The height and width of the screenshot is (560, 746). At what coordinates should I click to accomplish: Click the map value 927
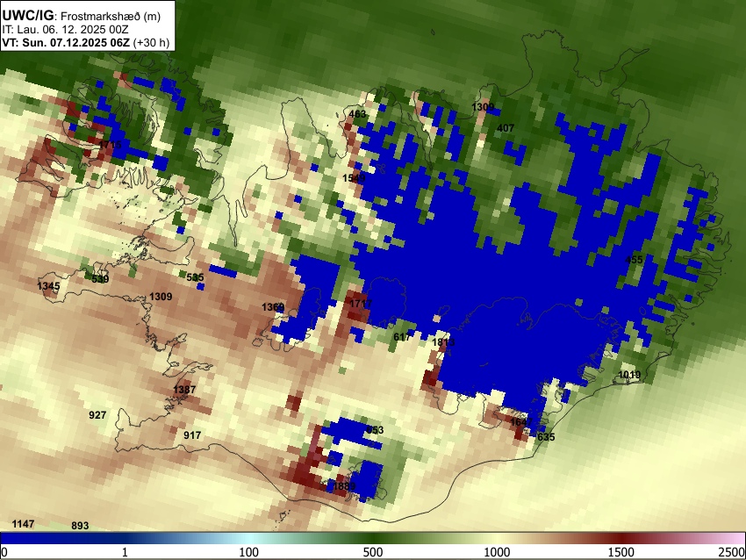[x=97, y=415]
